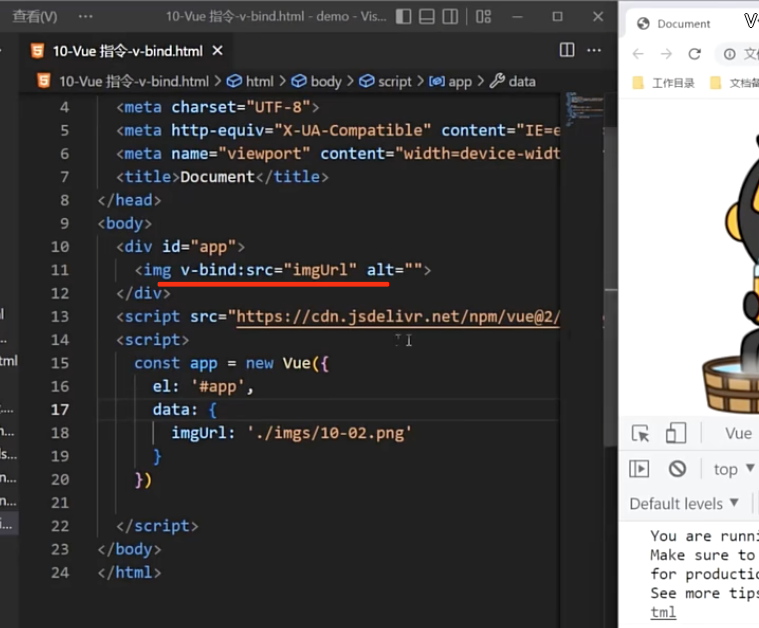
Task: Open the customize layout icon
Action: click(x=483, y=16)
